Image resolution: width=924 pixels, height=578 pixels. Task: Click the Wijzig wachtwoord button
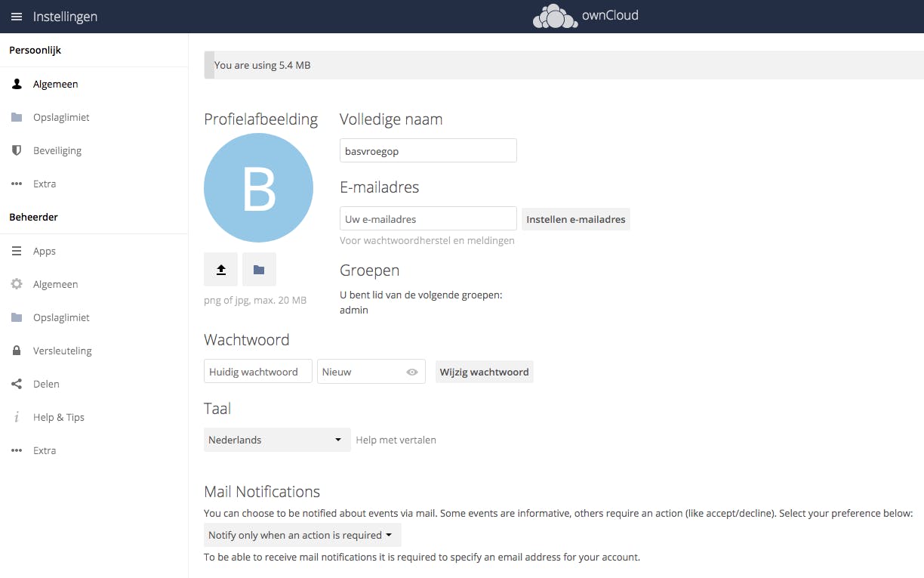tap(485, 372)
